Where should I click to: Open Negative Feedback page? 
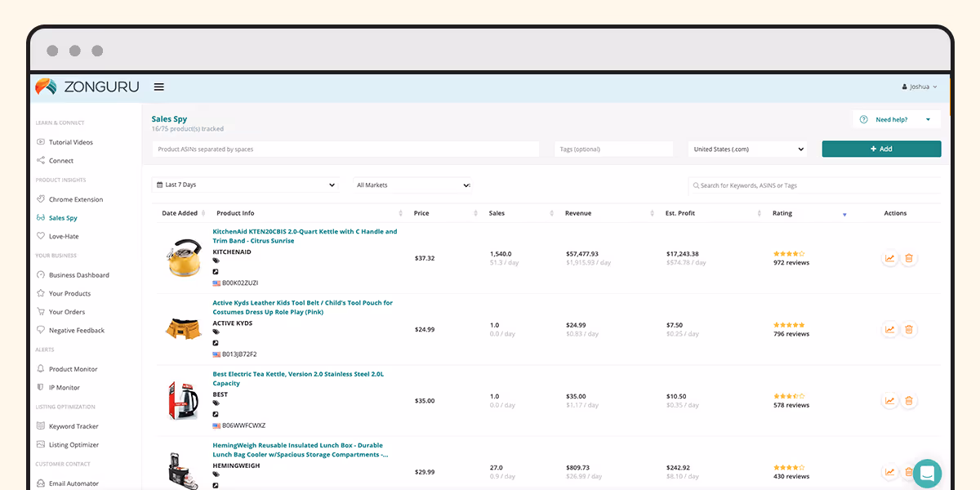[77, 331]
